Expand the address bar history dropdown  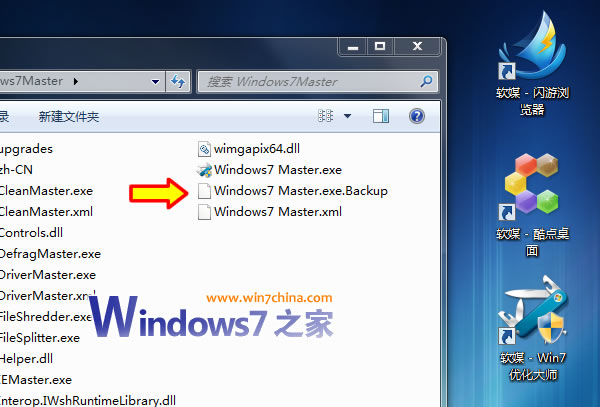[x=155, y=81]
